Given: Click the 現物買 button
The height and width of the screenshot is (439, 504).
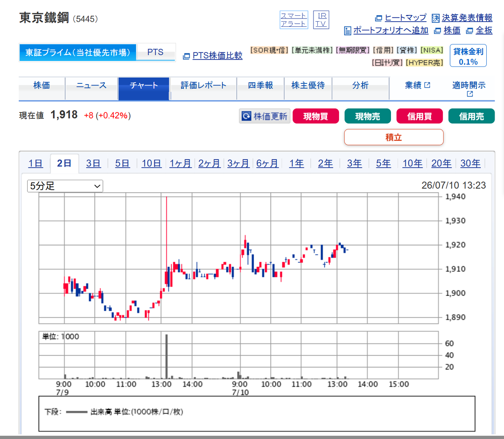Looking at the screenshot, I should (x=316, y=116).
